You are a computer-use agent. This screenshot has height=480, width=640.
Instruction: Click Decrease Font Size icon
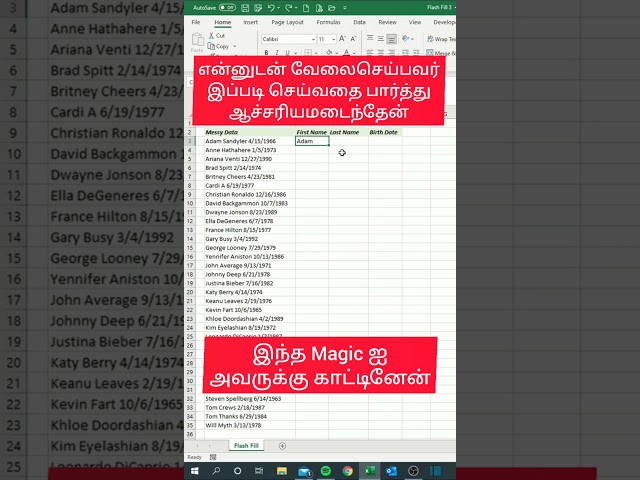(353, 38)
